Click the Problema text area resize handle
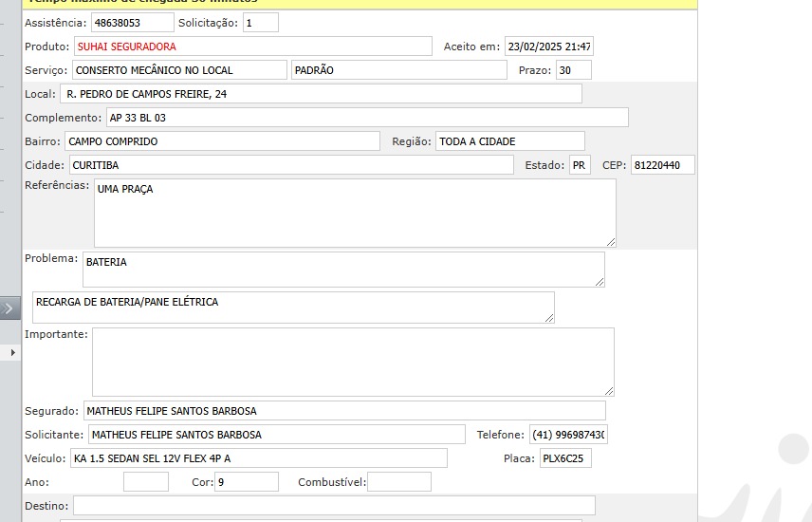Viewport: 812px width, 522px height. tap(600, 282)
